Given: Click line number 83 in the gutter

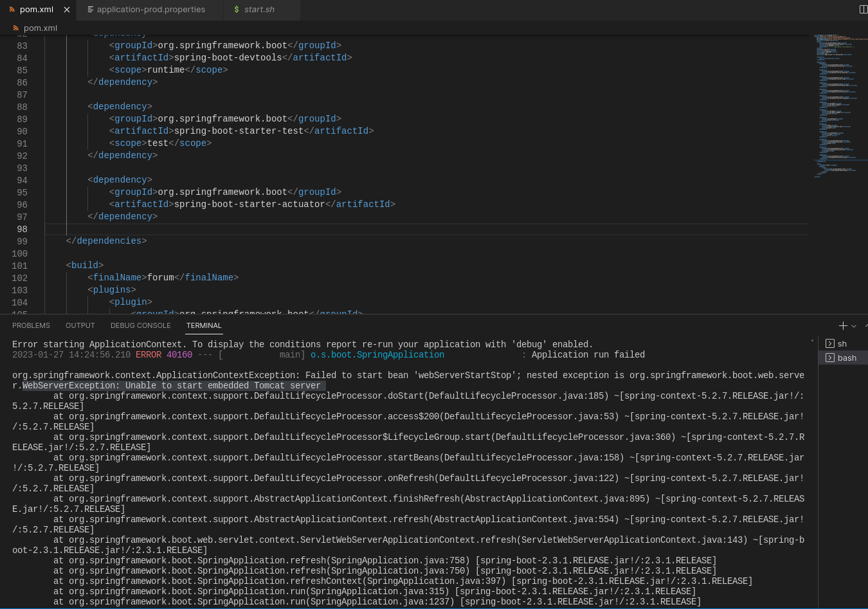Looking at the screenshot, I should (x=23, y=46).
